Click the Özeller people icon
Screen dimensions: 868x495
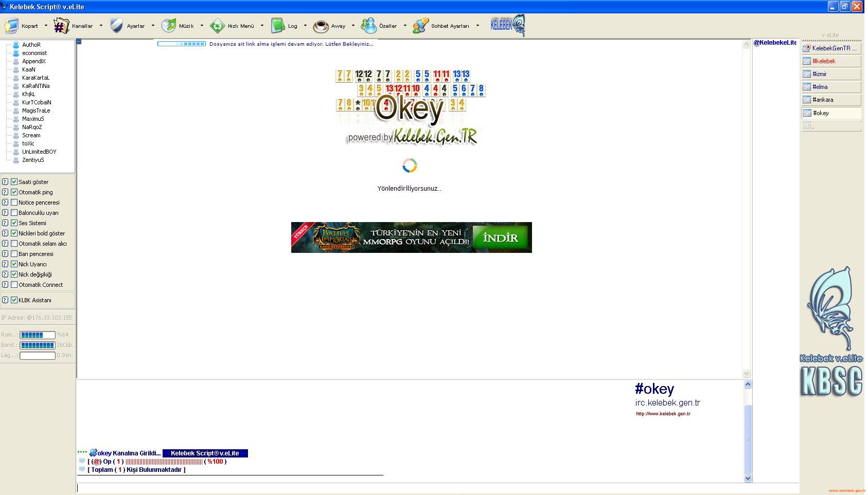tap(368, 25)
